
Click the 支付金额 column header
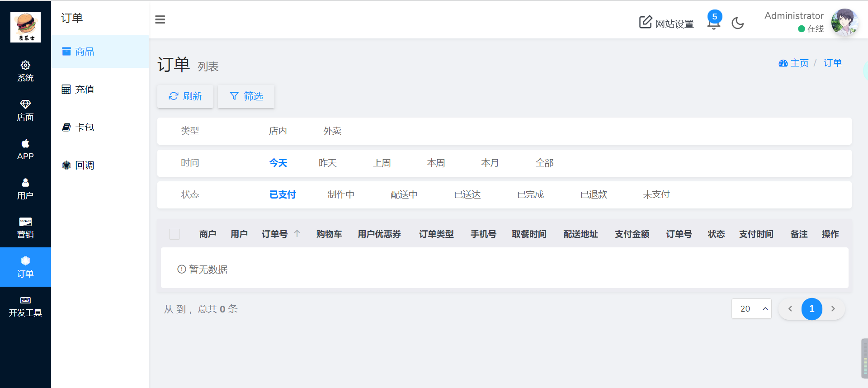click(632, 234)
